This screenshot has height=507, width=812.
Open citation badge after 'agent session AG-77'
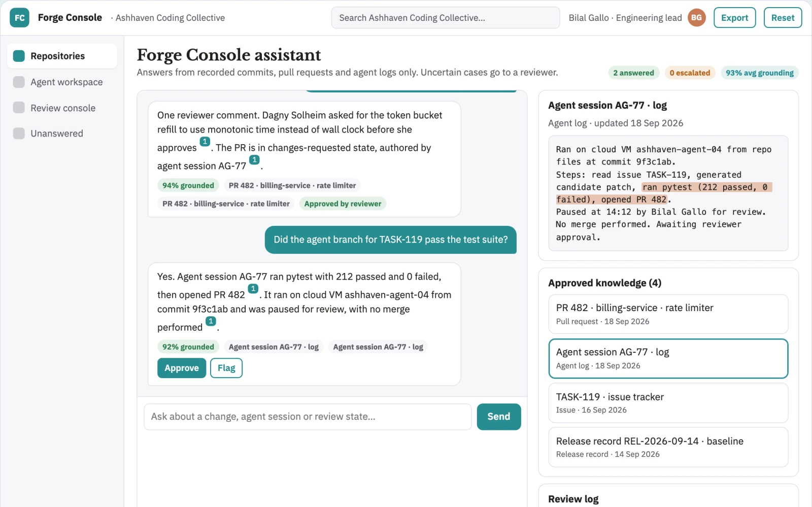point(255,160)
